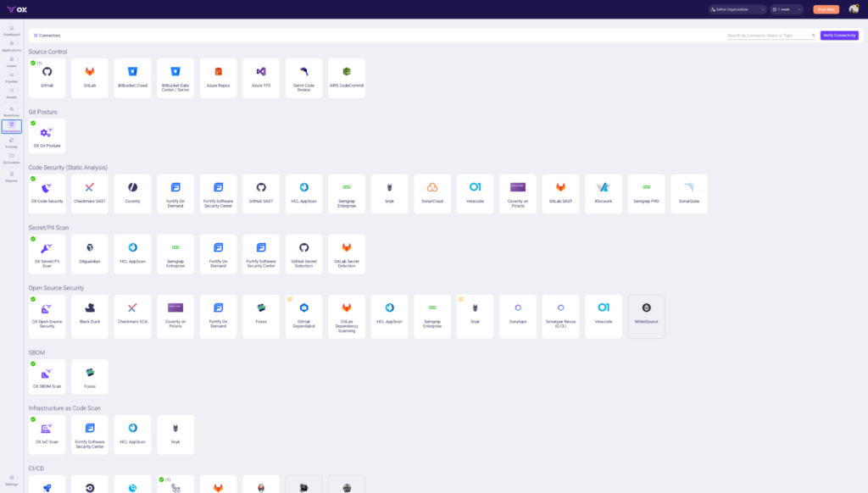Viewport: 868px width, 493px height.
Task: Select the GitLab Dependency Scanning connector
Action: [347, 317]
